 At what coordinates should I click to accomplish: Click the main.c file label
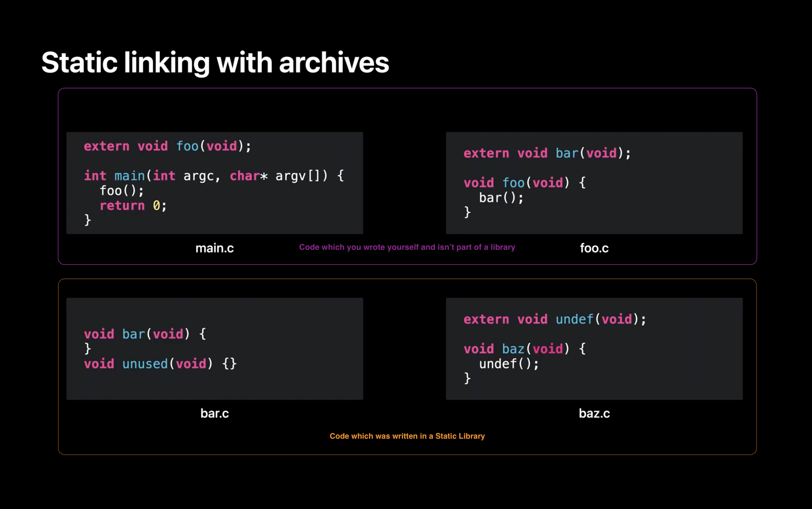point(214,248)
